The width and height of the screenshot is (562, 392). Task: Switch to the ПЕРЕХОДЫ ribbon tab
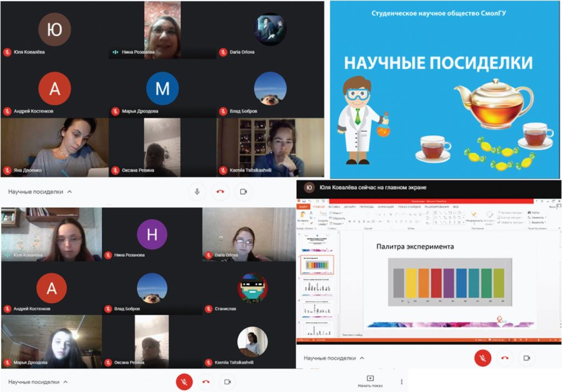click(x=366, y=207)
